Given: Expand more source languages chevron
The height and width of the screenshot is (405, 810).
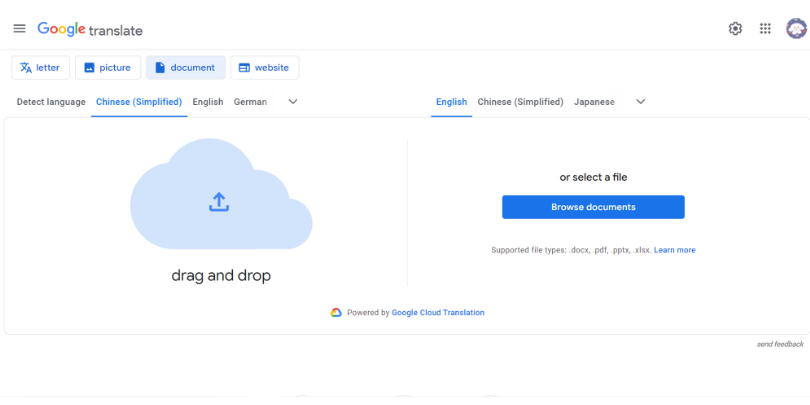Looking at the screenshot, I should pos(293,102).
